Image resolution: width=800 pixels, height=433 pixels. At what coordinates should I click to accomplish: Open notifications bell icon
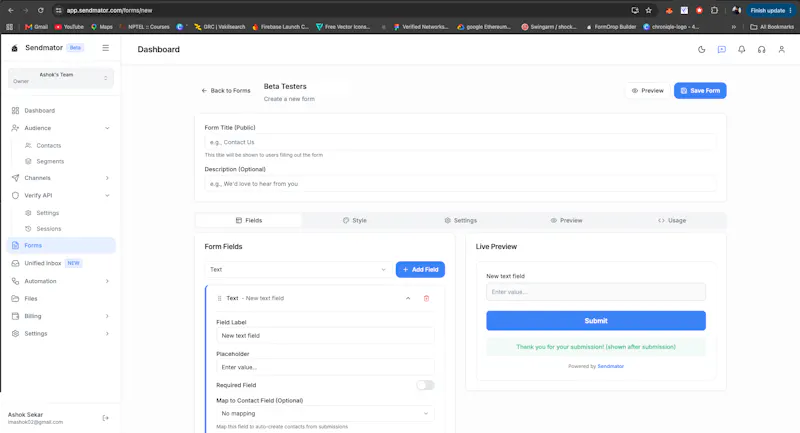pyautogui.click(x=741, y=49)
